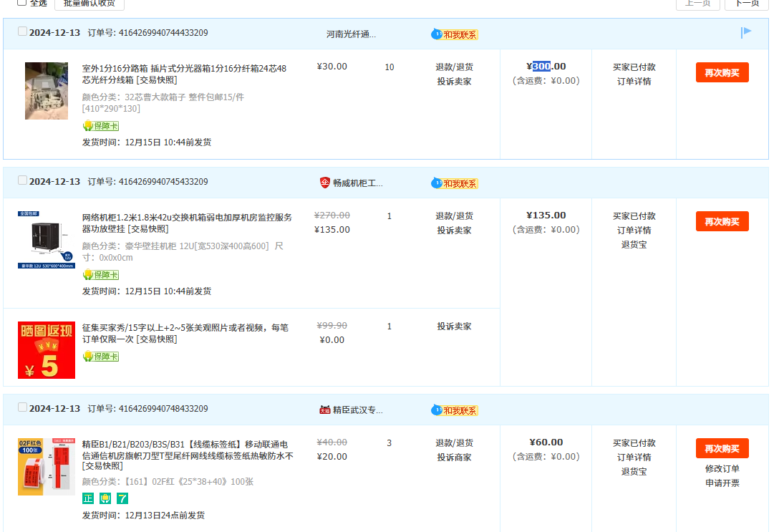The width and height of the screenshot is (779, 532).
Task: Click the Tmall icon beside 精臣武汉专
Action: (x=325, y=410)
